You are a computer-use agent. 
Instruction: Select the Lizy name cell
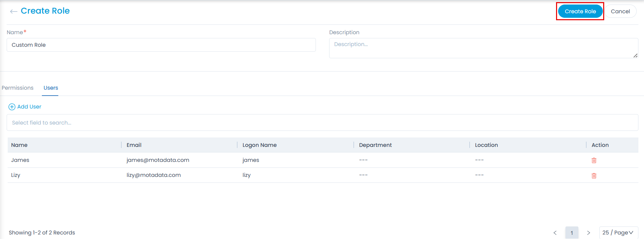[x=16, y=175]
